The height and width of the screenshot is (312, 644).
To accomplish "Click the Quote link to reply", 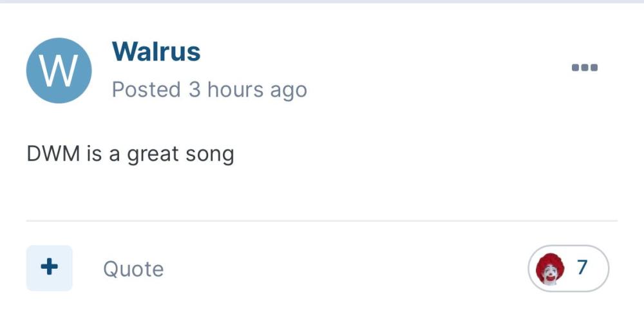I will click(x=133, y=269).
